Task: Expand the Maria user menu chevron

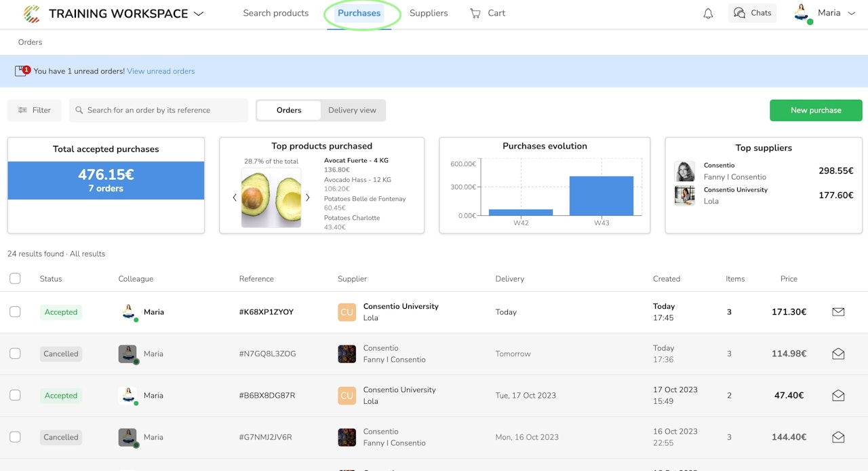Action: [x=852, y=13]
